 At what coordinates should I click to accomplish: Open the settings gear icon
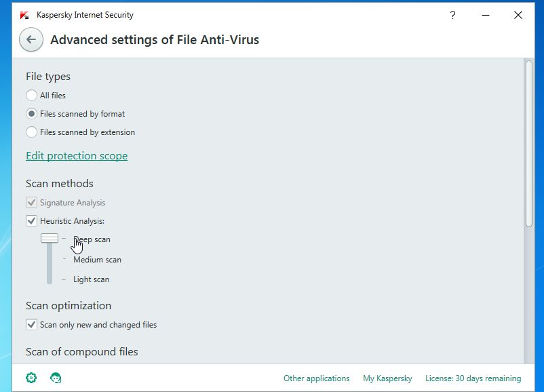click(31, 378)
